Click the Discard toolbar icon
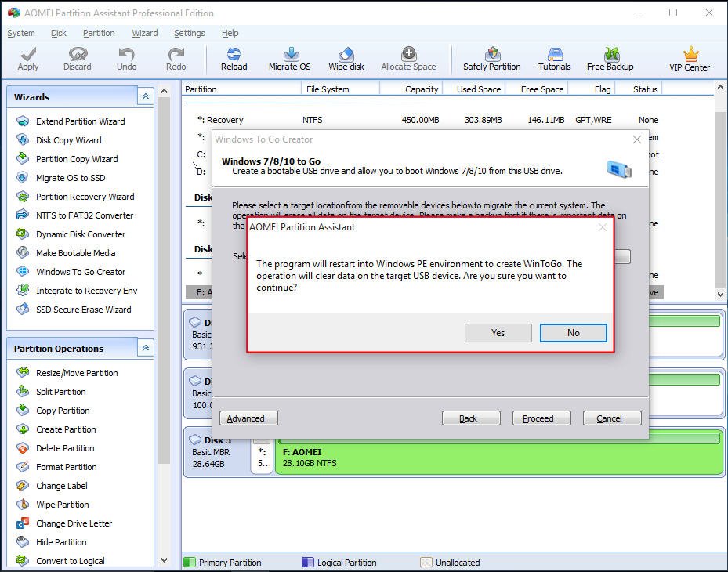The image size is (728, 572). click(77, 59)
